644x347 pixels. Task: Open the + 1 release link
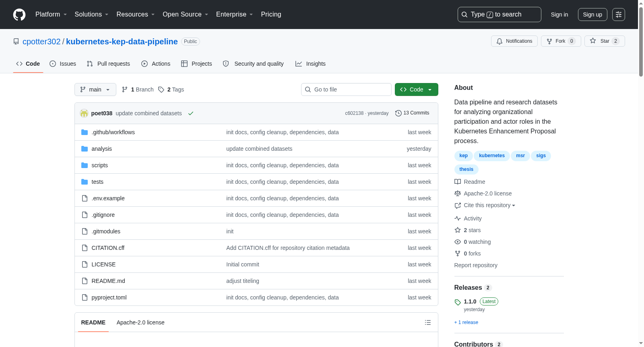pyautogui.click(x=466, y=322)
